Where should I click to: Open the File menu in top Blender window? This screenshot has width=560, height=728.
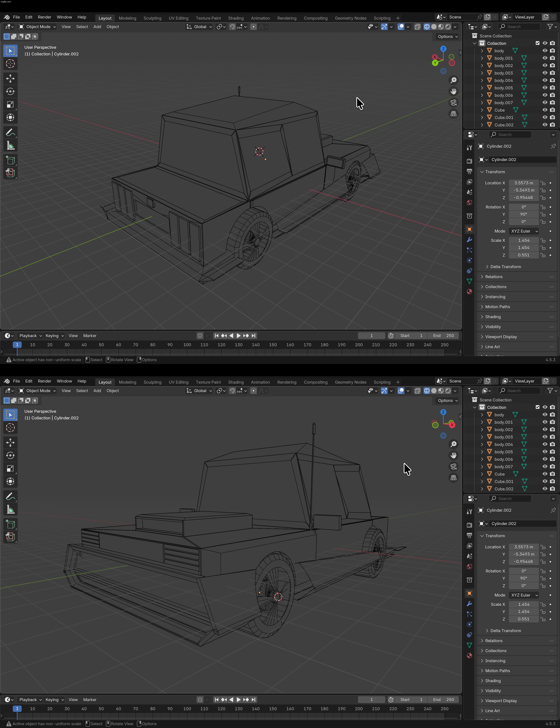(x=16, y=17)
